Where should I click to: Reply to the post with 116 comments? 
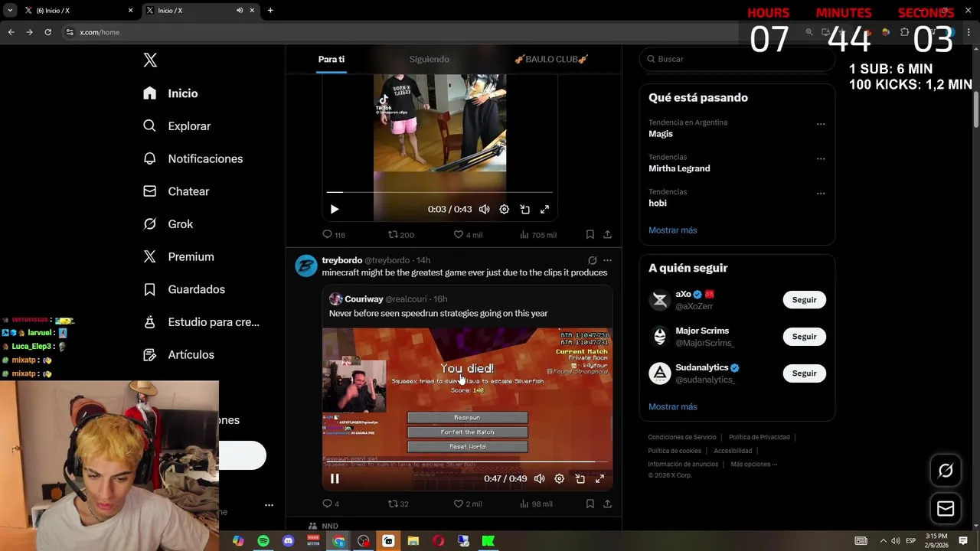tap(334, 235)
